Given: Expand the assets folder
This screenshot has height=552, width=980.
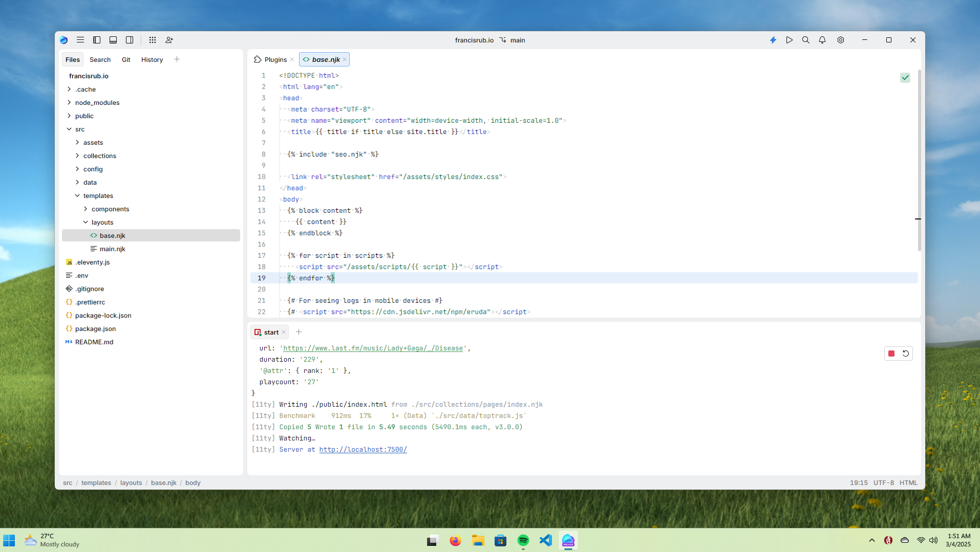Looking at the screenshot, I should [x=77, y=142].
